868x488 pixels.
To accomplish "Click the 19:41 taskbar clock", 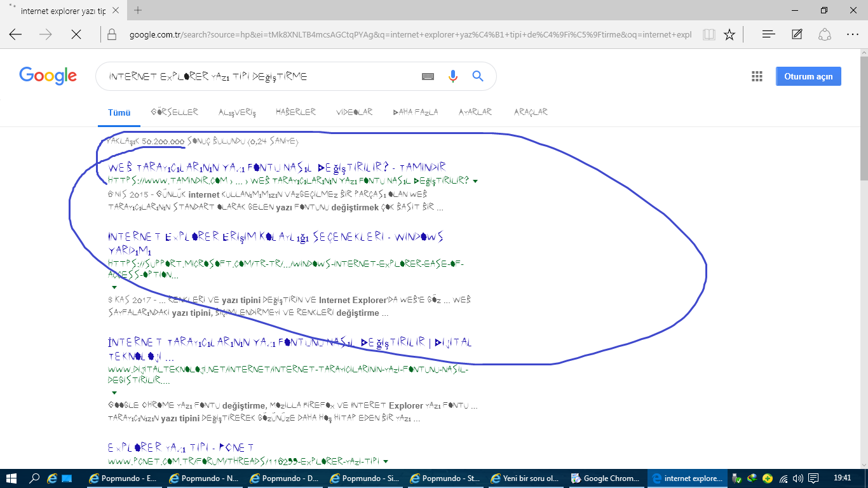I will click(x=842, y=478).
